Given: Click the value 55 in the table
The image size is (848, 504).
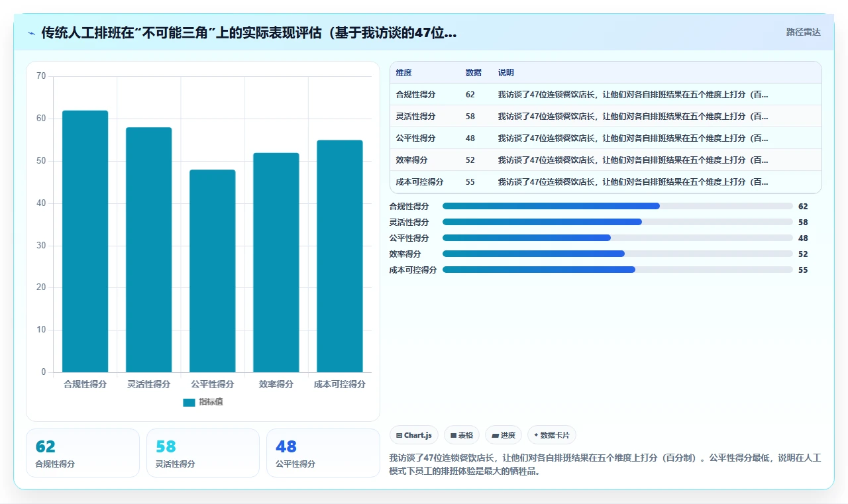Looking at the screenshot, I should pyautogui.click(x=470, y=182).
